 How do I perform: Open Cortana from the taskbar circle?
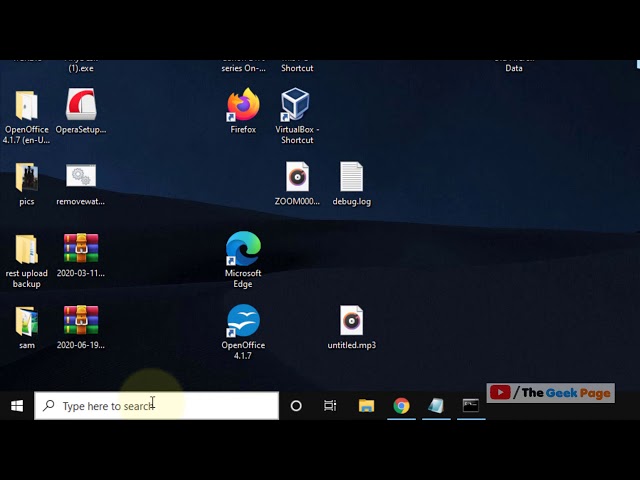click(x=296, y=406)
